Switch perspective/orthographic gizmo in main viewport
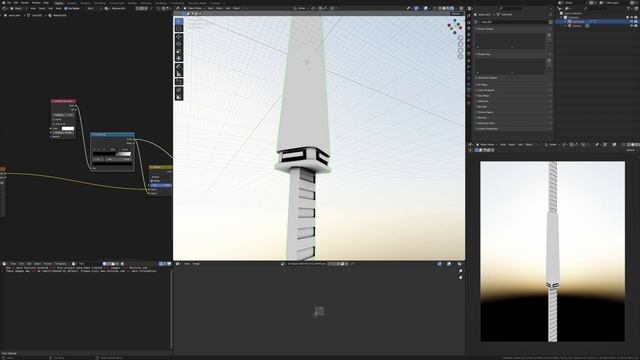Viewport: 640px width, 360px height. coord(460,57)
